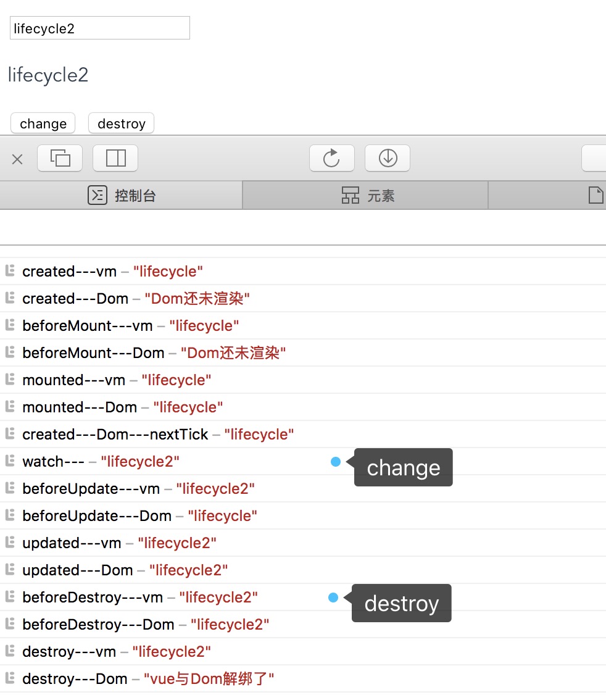606x700 pixels.
Task: Click the blue dot next to change annotation
Action: pyautogui.click(x=336, y=462)
